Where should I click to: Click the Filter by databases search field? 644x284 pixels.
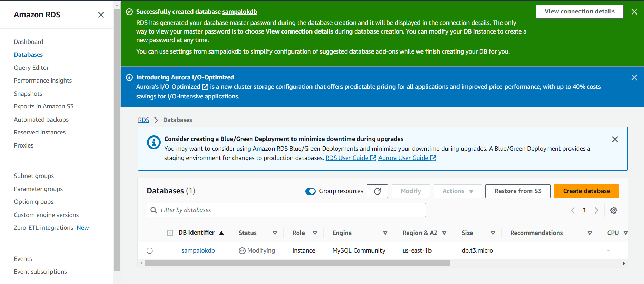(x=286, y=210)
